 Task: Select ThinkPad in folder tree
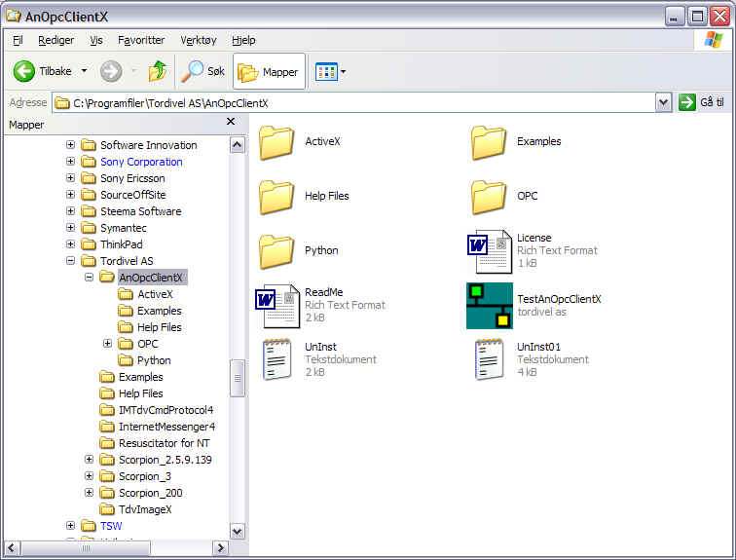click(x=121, y=244)
